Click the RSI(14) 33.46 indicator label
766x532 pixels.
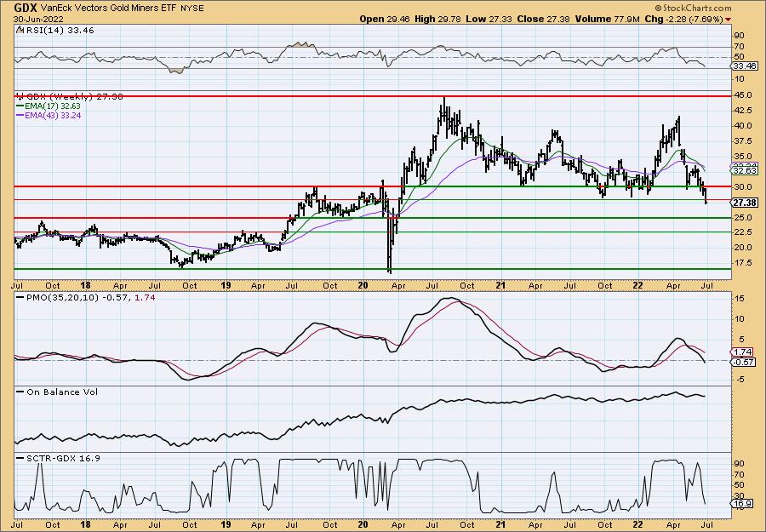pos(59,31)
